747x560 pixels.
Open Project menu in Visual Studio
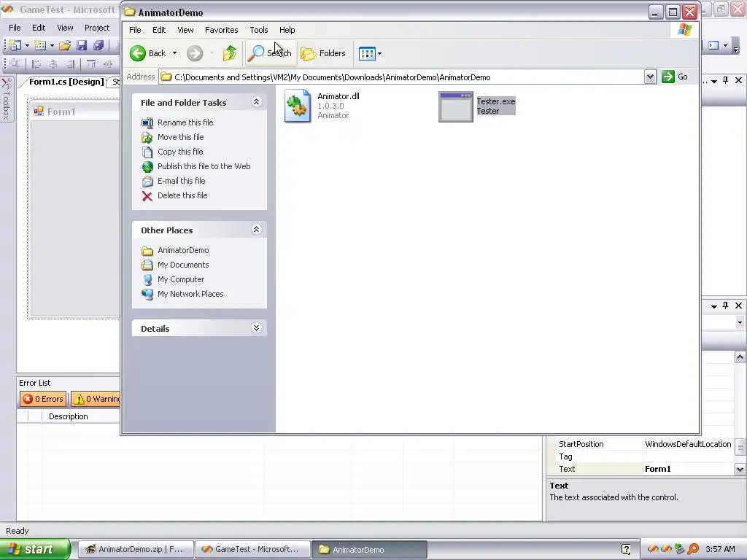(x=97, y=28)
